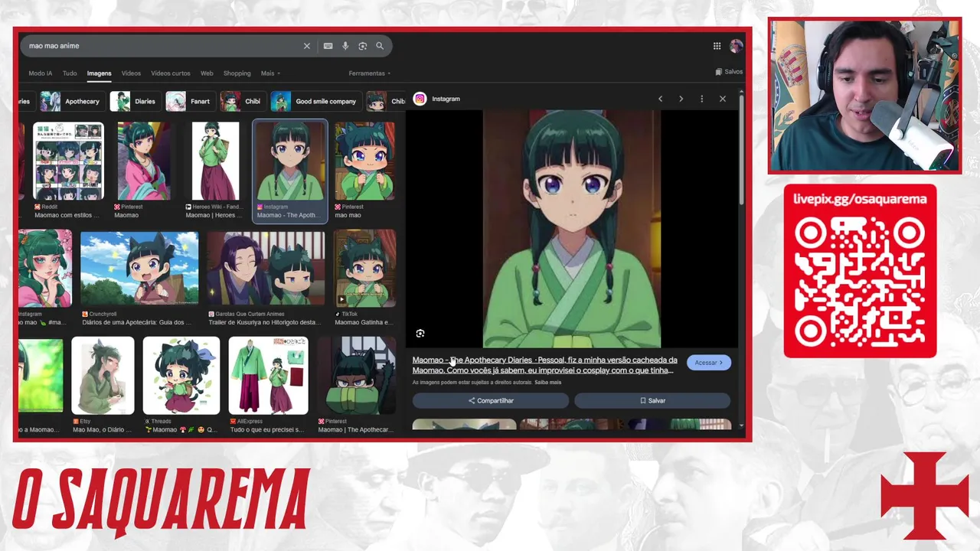Click 'Trailer de Kusuriya no Hitorigoto' caption
The height and width of the screenshot is (551, 980).
[x=266, y=322]
